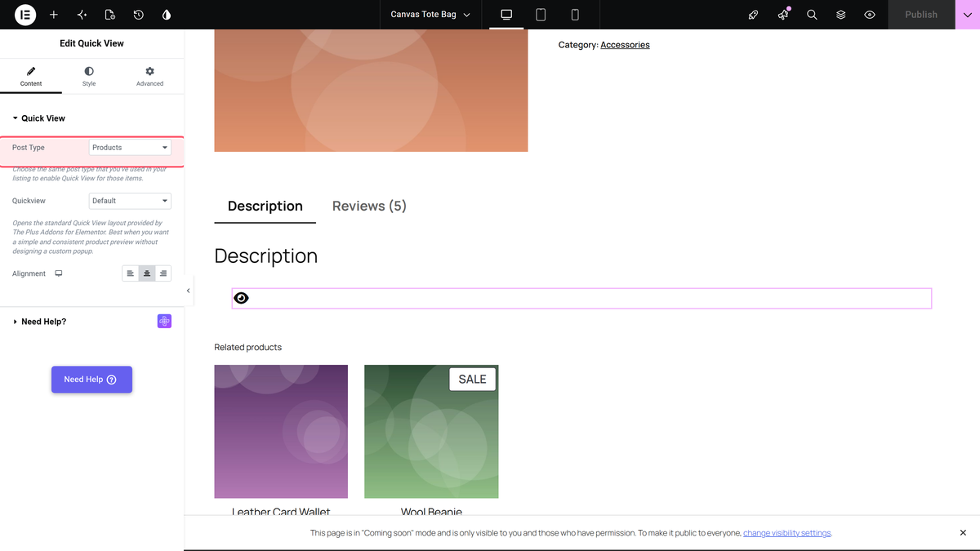980x551 pixels.
Task: Open the site settings sparkle icon
Action: point(82,15)
